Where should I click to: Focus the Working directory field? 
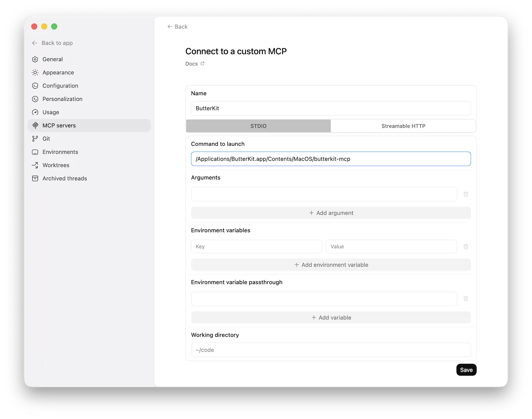click(x=331, y=350)
